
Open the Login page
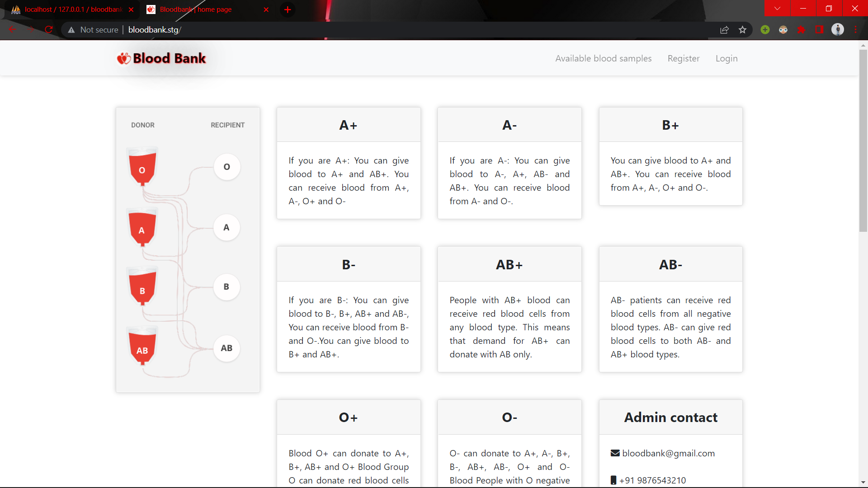(726, 58)
